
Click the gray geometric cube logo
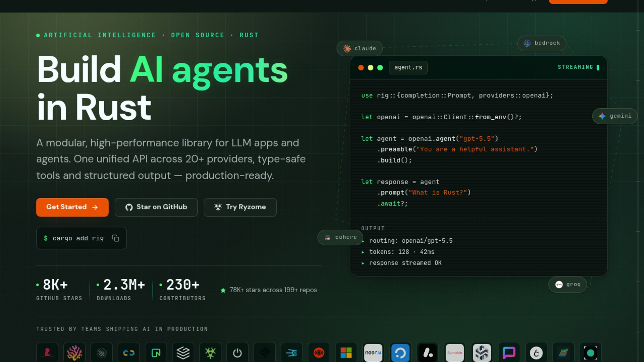pyautogui.click(x=482, y=353)
